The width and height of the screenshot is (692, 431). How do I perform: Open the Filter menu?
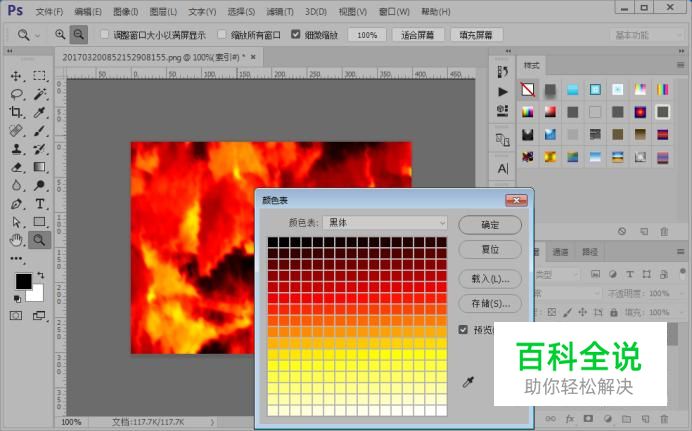[280, 12]
